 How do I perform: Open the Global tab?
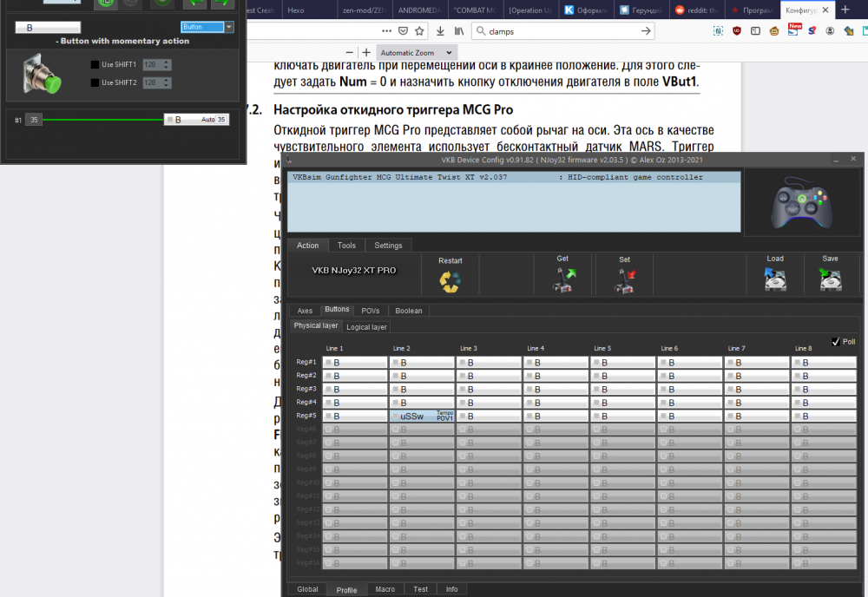pyautogui.click(x=307, y=589)
